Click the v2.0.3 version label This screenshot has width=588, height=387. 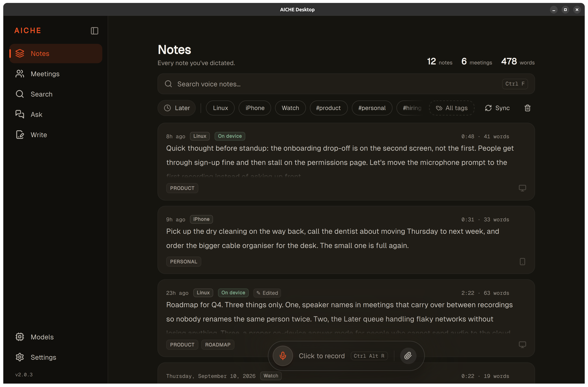(x=24, y=374)
